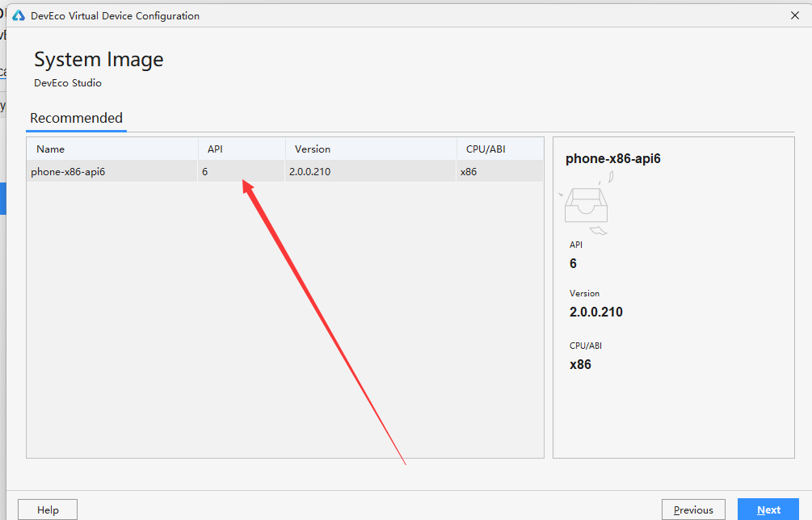812x520 pixels.
Task: Click the CPU/ABI column header
Action: (500, 149)
